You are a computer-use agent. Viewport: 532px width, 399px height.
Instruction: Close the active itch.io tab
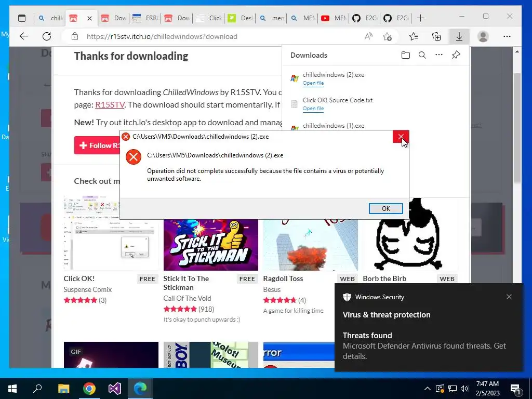coord(89,18)
